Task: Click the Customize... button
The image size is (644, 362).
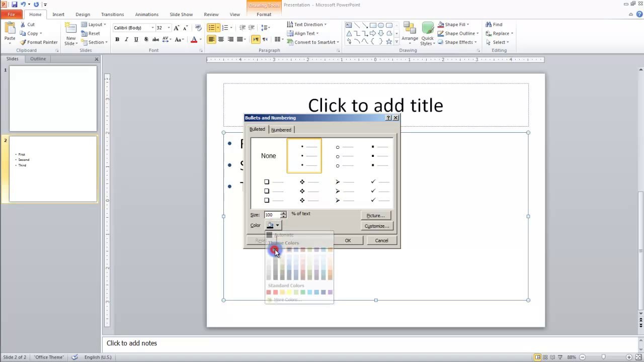Action: click(x=377, y=226)
